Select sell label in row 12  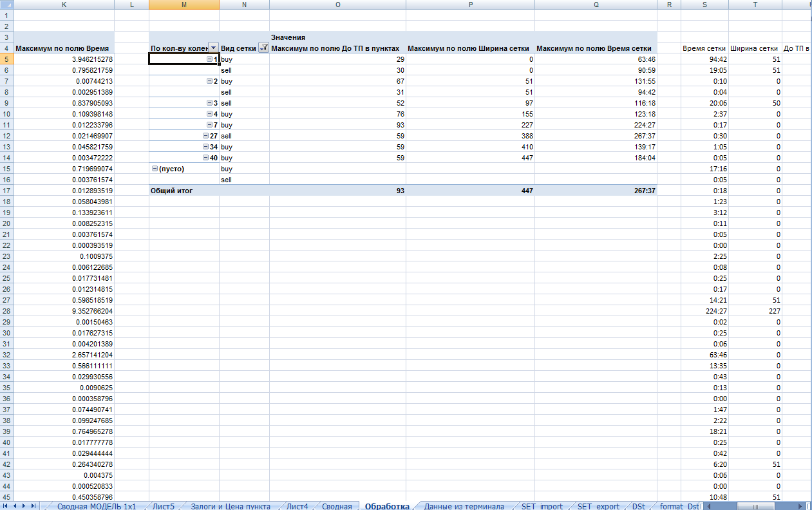coord(245,136)
